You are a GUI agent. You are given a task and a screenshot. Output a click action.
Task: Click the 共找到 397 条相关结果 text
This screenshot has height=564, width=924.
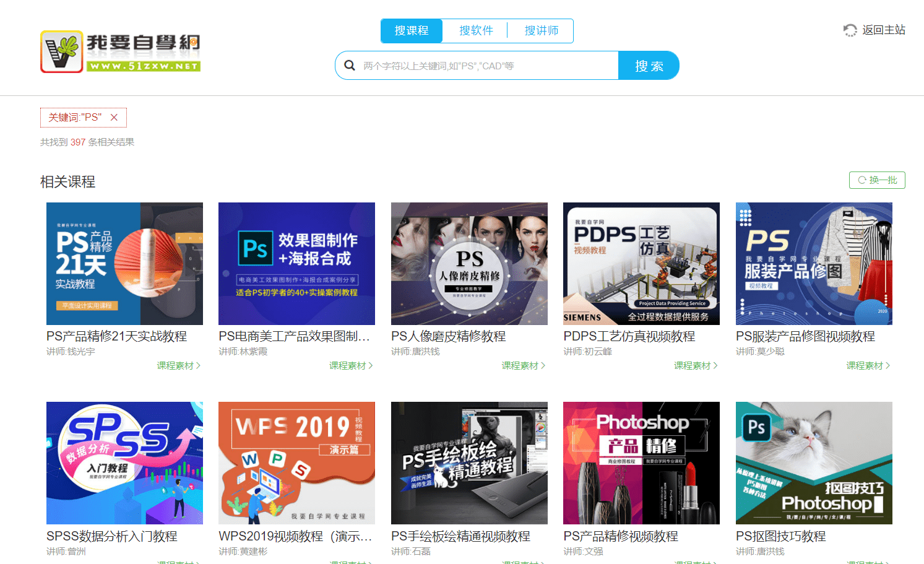(87, 142)
